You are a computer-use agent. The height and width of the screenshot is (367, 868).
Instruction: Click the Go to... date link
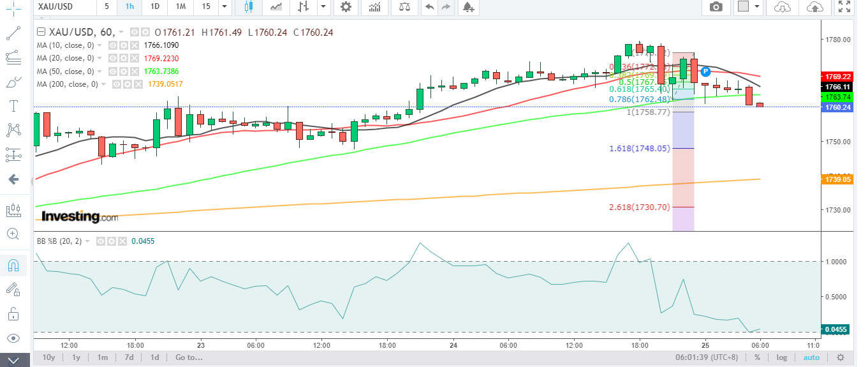coord(188,357)
